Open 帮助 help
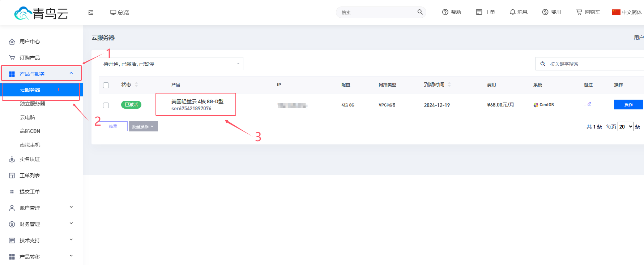644x265 pixels. click(452, 12)
